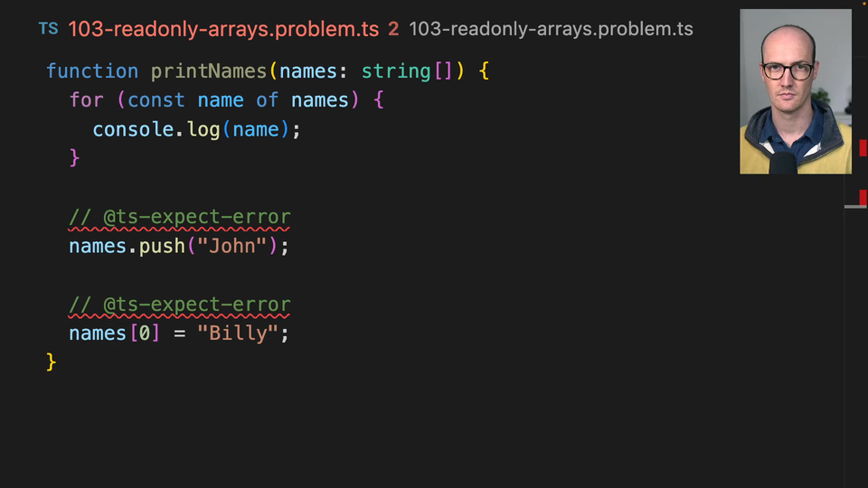Click the gray scrollbar slider handle
The image size is (868, 488).
(x=855, y=207)
